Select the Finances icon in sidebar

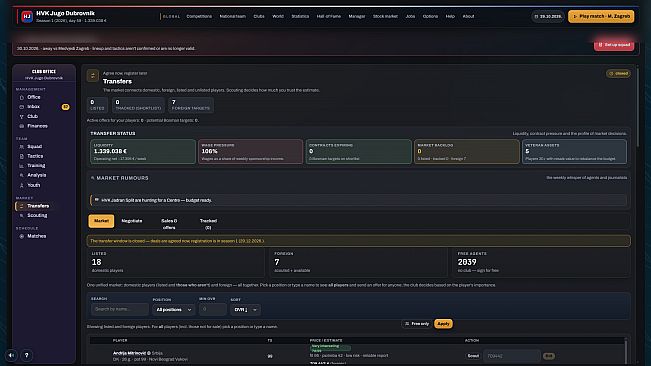(x=22, y=126)
